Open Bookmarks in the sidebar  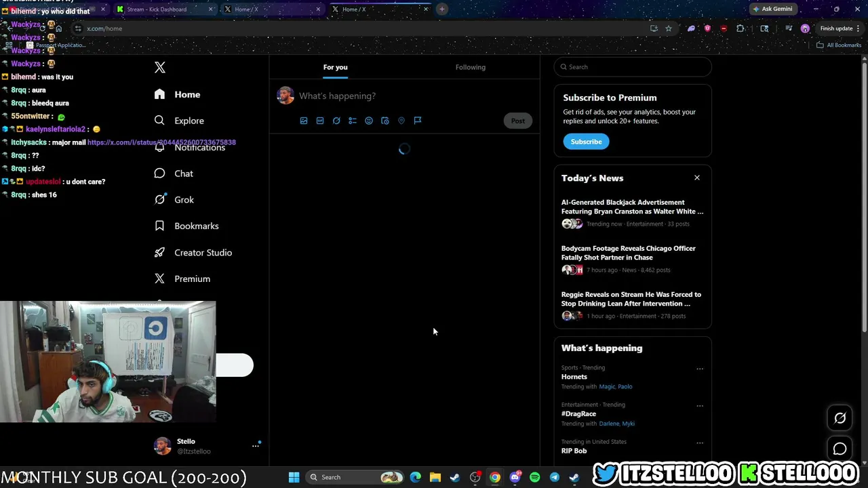(186, 226)
